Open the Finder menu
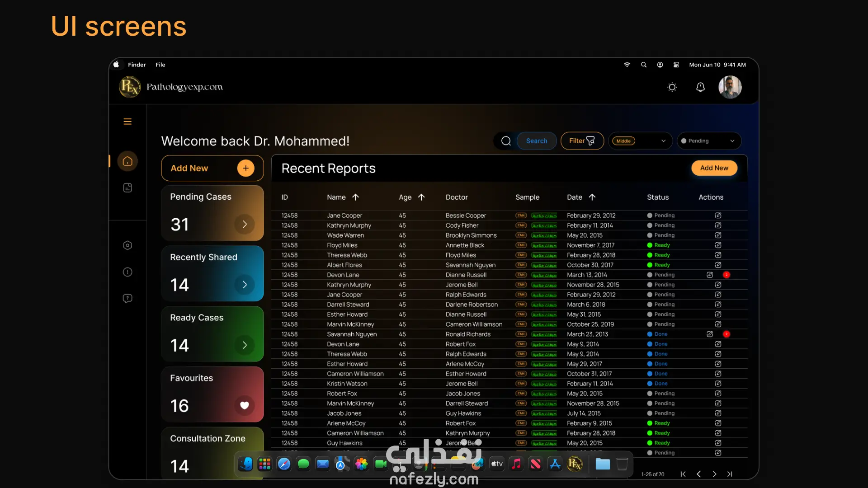This screenshot has height=488, width=868. point(137,65)
